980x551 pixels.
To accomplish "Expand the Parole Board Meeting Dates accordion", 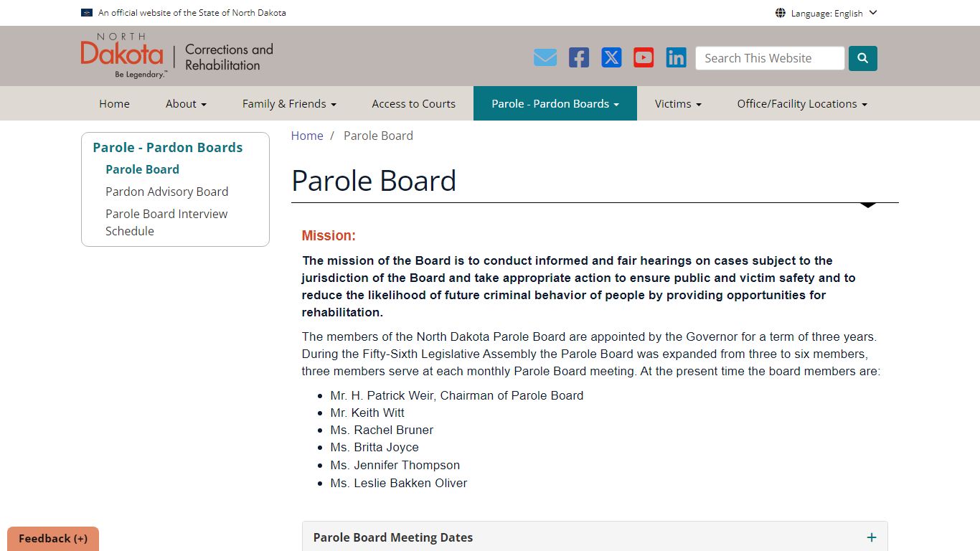I will coord(595,537).
